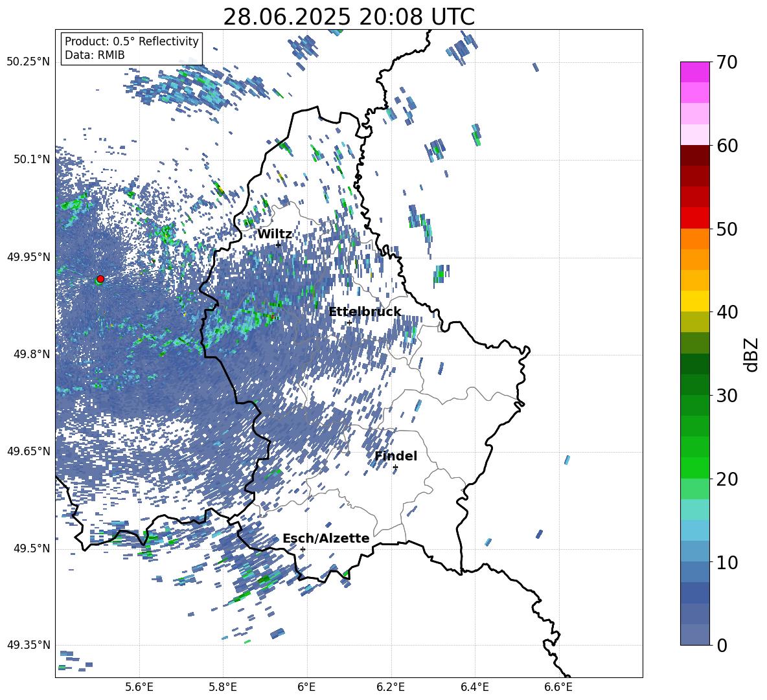
Task: Click the 60 tick on the colorbar
Action: pos(726,146)
